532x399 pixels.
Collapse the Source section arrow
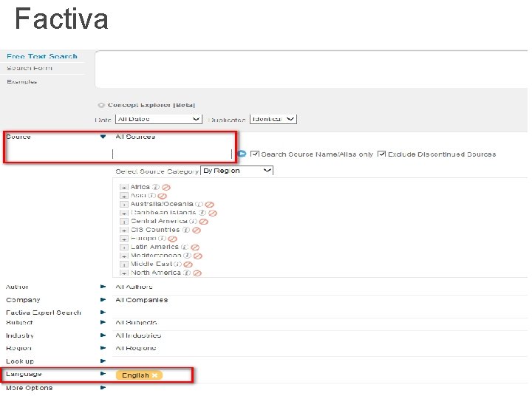coord(103,137)
